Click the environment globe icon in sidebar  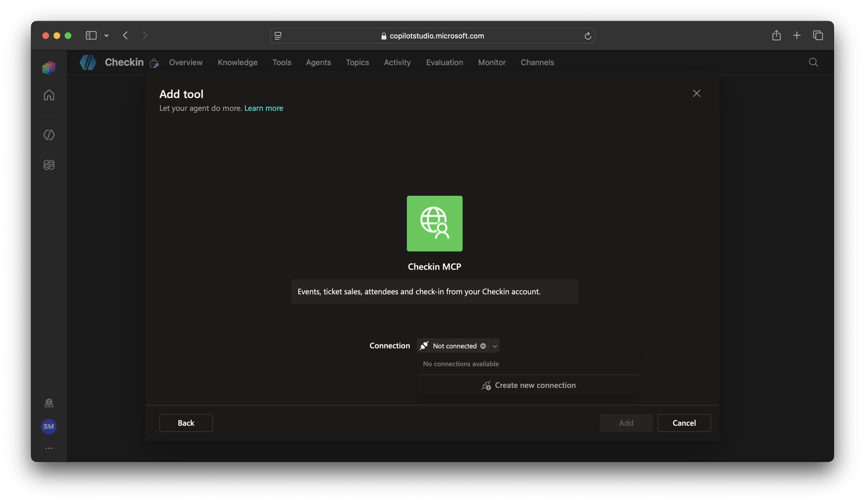click(x=49, y=403)
